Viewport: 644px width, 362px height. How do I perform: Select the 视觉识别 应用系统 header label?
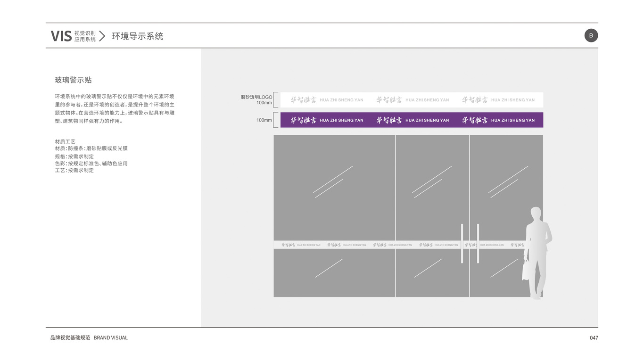[85, 36]
